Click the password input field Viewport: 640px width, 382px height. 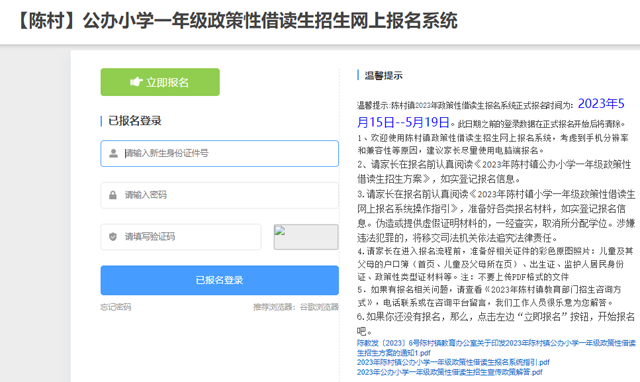220,195
